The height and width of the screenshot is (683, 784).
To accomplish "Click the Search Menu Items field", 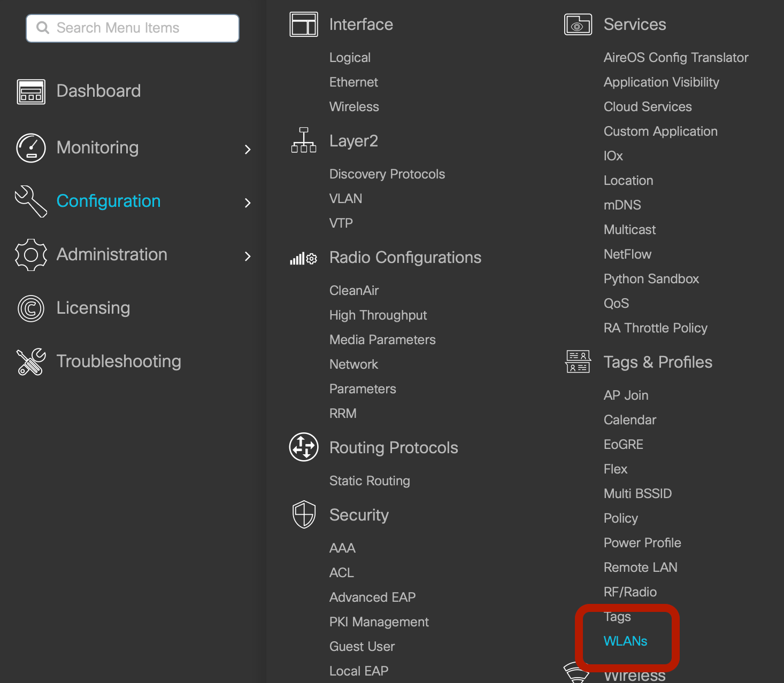I will tap(133, 28).
